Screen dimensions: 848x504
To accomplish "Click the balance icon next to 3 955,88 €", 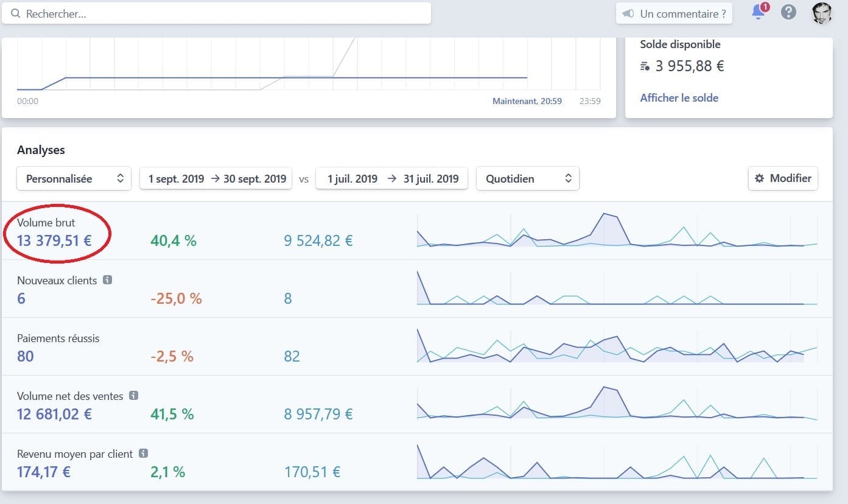I will (645, 66).
